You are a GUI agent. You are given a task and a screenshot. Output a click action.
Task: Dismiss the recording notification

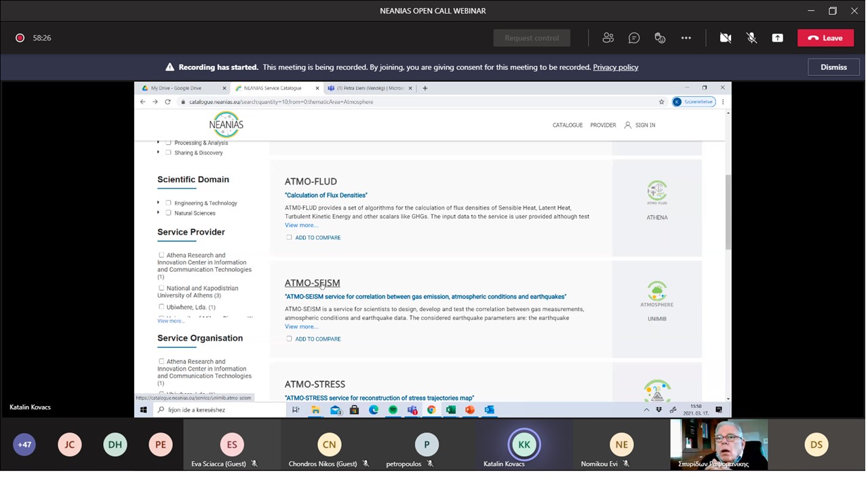tap(833, 67)
